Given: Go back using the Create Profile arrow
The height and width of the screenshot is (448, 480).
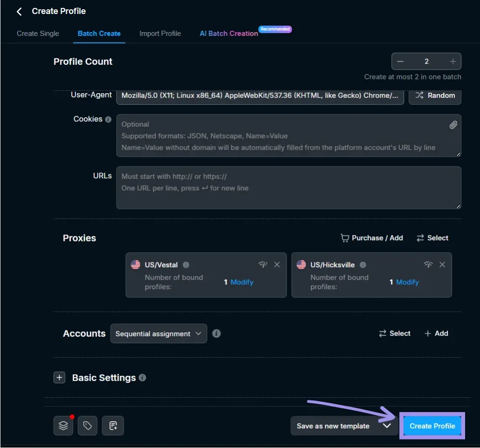Looking at the screenshot, I should coord(19,12).
